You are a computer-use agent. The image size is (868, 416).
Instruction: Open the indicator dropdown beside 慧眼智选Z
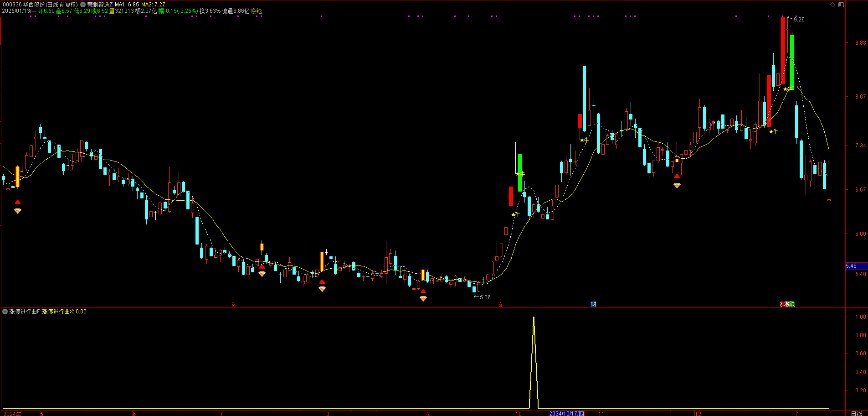83,5
